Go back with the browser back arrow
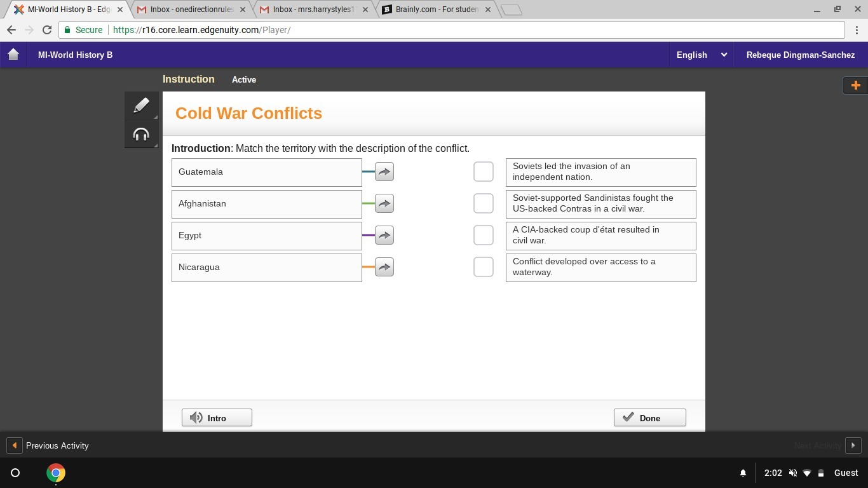Image resolution: width=868 pixels, height=488 pixels. point(11,30)
